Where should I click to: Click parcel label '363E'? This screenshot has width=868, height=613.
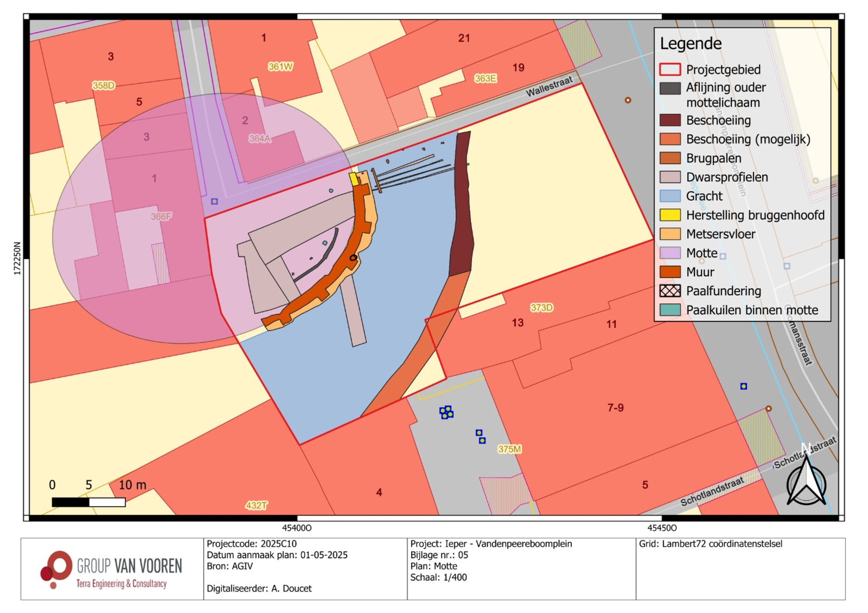(485, 79)
